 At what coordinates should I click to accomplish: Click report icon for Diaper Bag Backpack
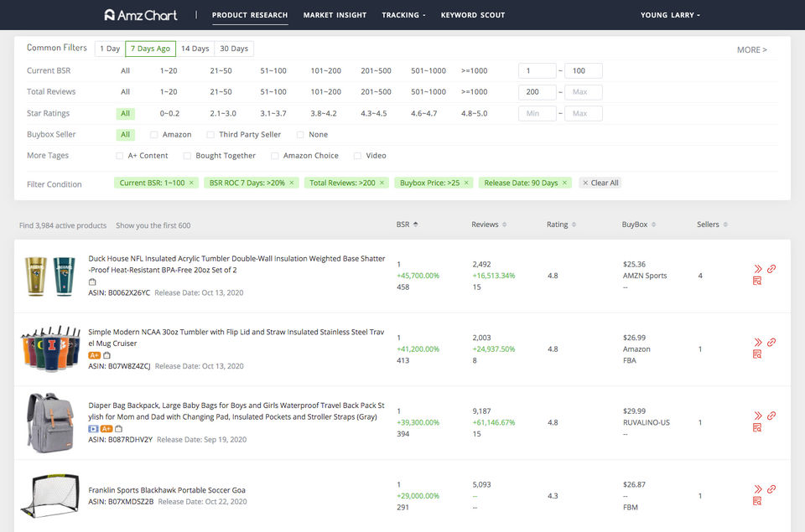click(757, 427)
